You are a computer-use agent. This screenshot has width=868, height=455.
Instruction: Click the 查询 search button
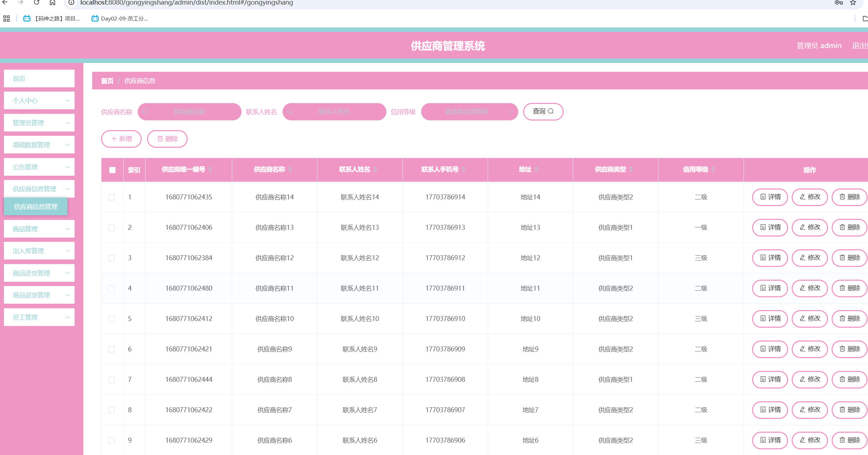point(543,112)
